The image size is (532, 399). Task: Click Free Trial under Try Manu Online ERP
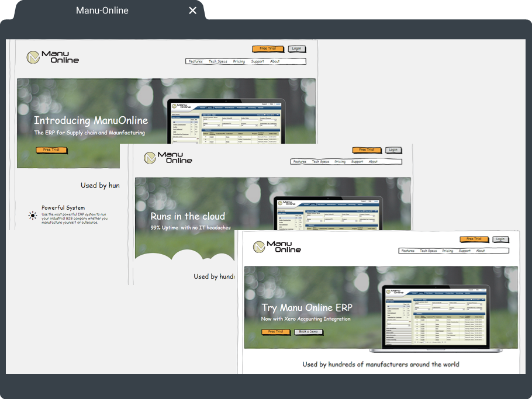coord(276,332)
